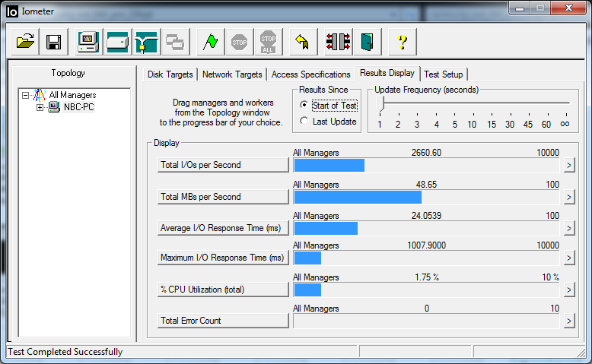The height and width of the screenshot is (364, 592).
Task: Click the All Managers tree icon
Action: click(x=40, y=95)
